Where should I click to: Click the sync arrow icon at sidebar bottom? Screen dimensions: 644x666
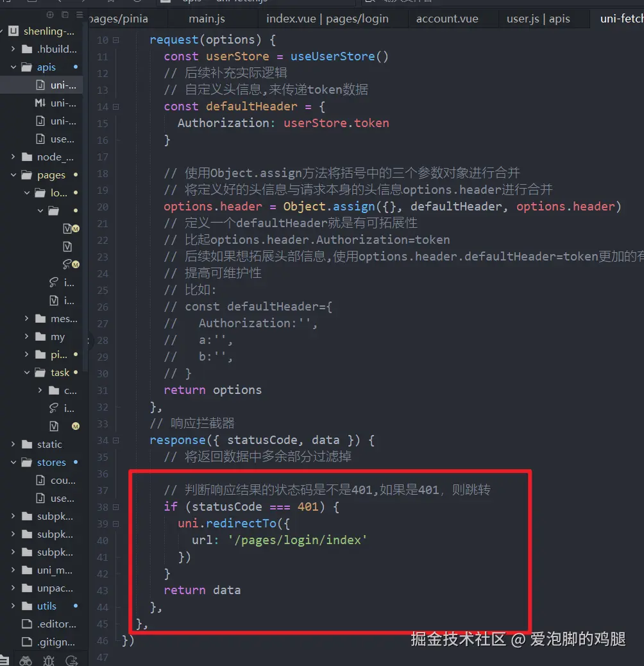pos(71,660)
